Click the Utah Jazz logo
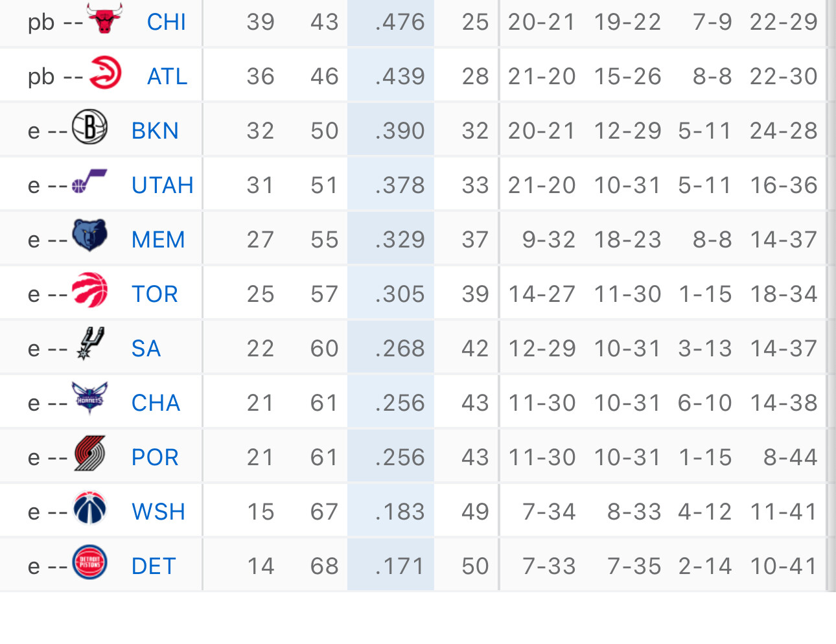The height and width of the screenshot is (644, 836). pos(89,181)
